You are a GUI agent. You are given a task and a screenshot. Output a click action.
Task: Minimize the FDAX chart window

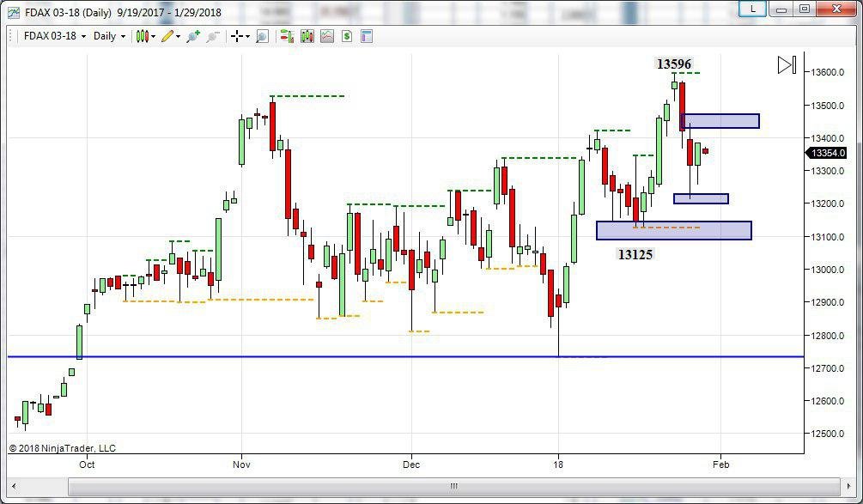point(781,9)
